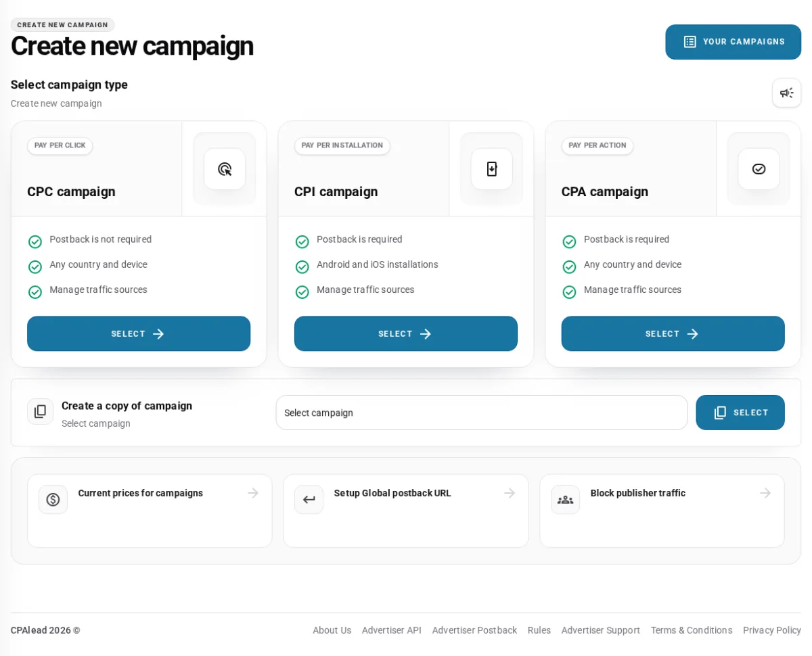
Task: Choose the CPA campaign Select button
Action: coord(673,333)
